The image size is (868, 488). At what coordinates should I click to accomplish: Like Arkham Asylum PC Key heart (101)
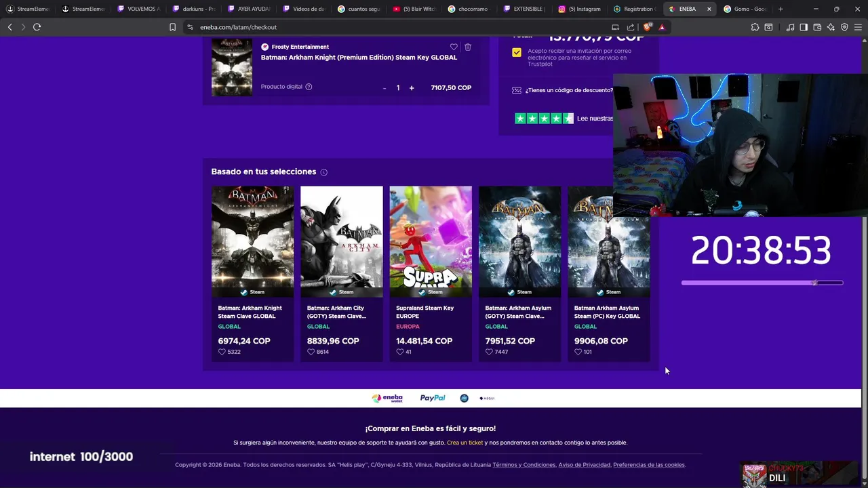tap(578, 352)
